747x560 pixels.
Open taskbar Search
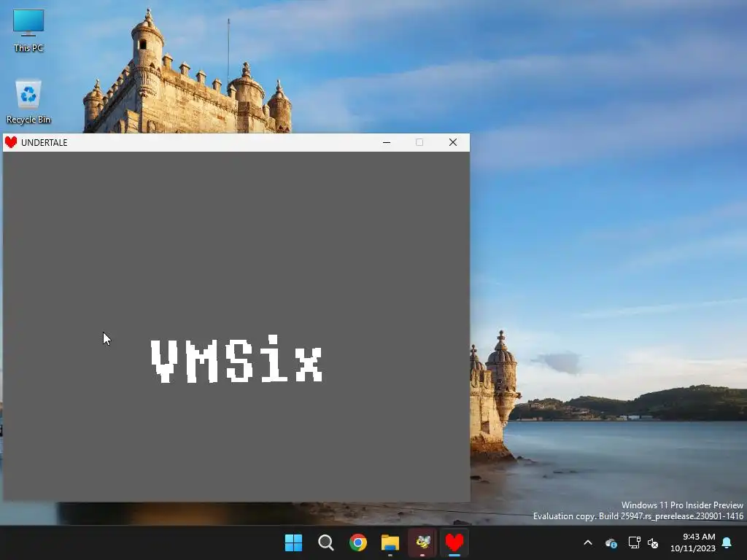[326, 542]
